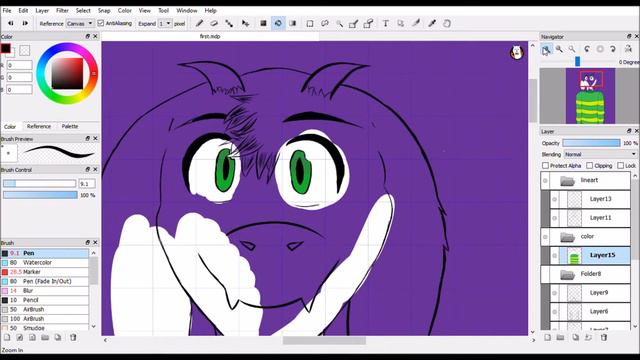640x360 pixels.
Task: Select the Lasso tool icon
Action: click(x=324, y=23)
